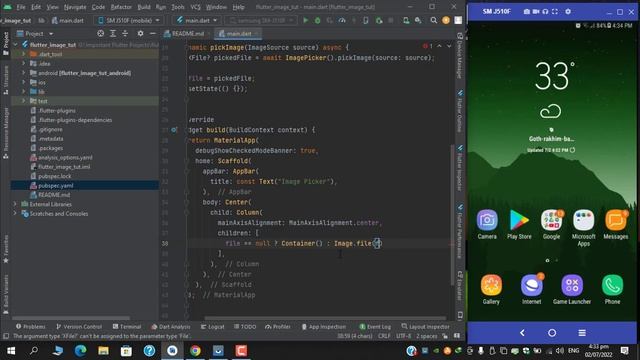Expand the lib folder node
Screen dimensions: 640x360
point(23,91)
